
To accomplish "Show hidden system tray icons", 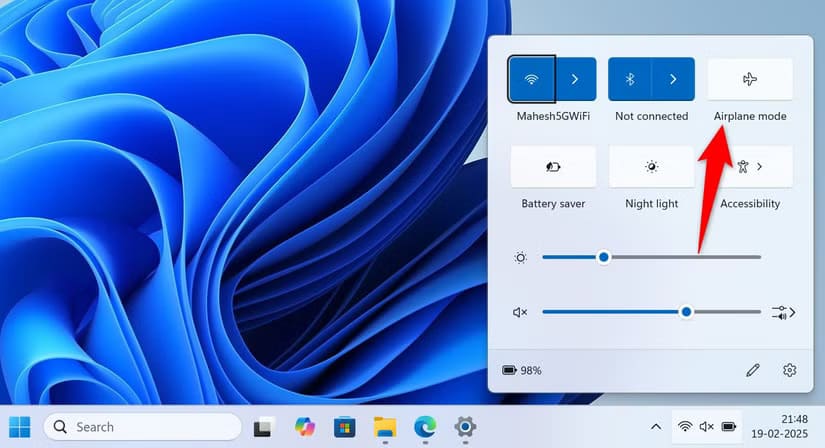I will coord(655,427).
